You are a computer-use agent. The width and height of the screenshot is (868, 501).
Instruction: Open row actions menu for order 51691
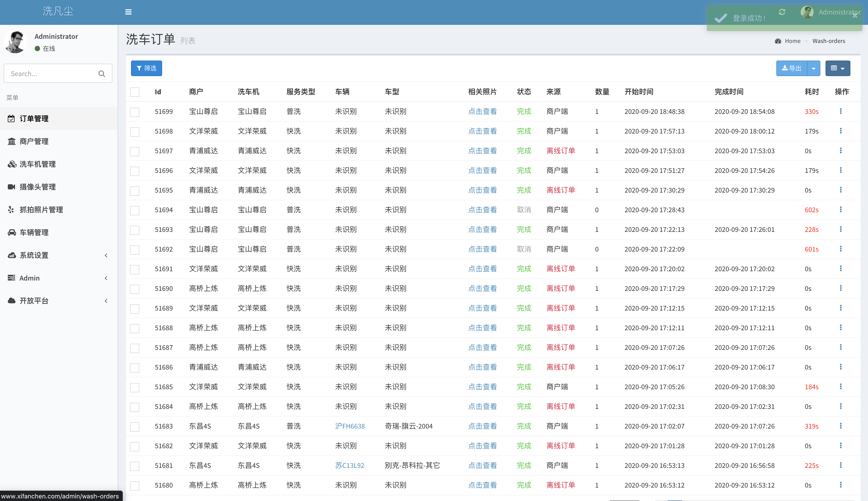coord(841,268)
